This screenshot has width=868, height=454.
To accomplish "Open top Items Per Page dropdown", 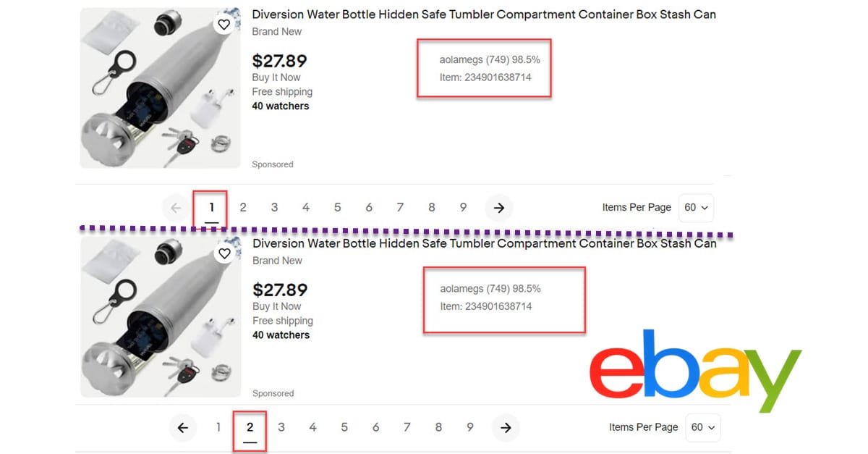I will click(697, 208).
